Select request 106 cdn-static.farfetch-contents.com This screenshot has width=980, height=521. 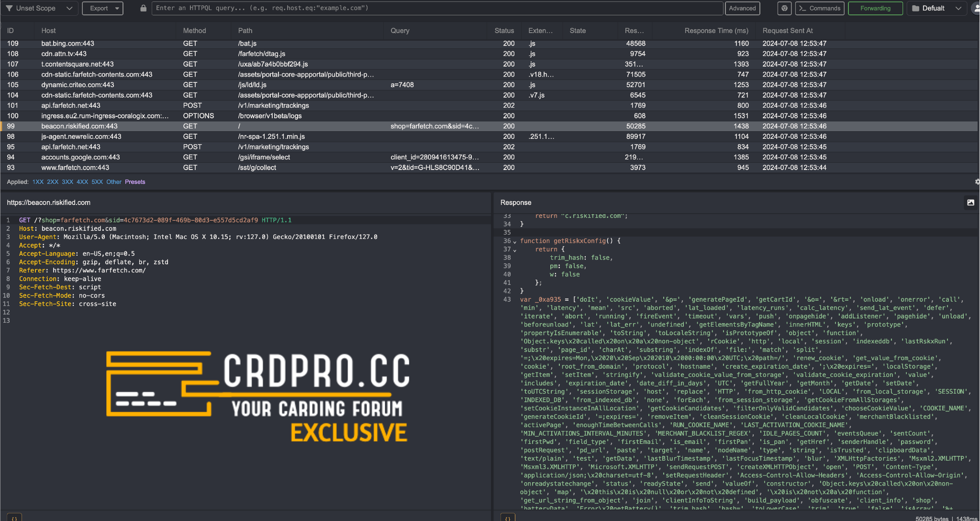pyautogui.click(x=489, y=75)
